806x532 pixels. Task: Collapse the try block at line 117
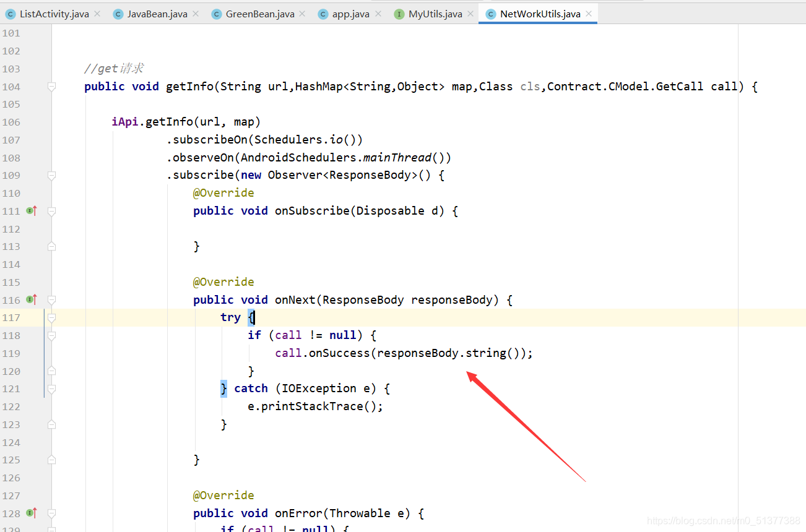(52, 317)
